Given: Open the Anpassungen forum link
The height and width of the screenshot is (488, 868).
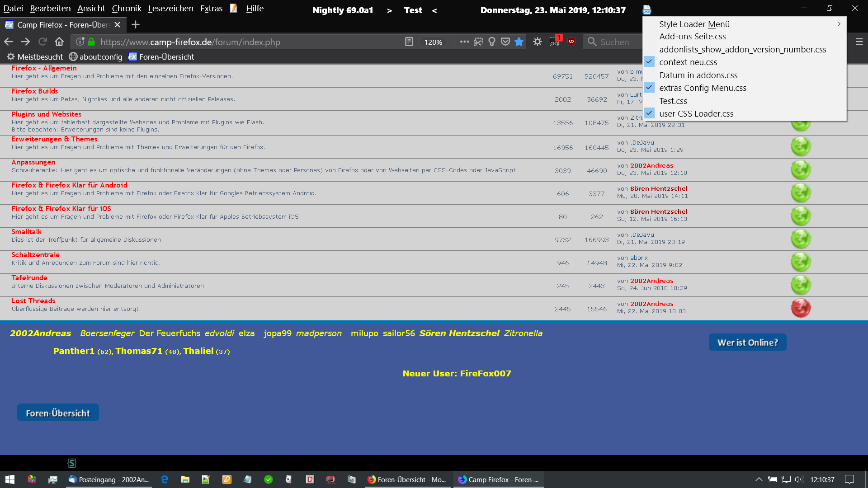Looking at the screenshot, I should pos(33,162).
